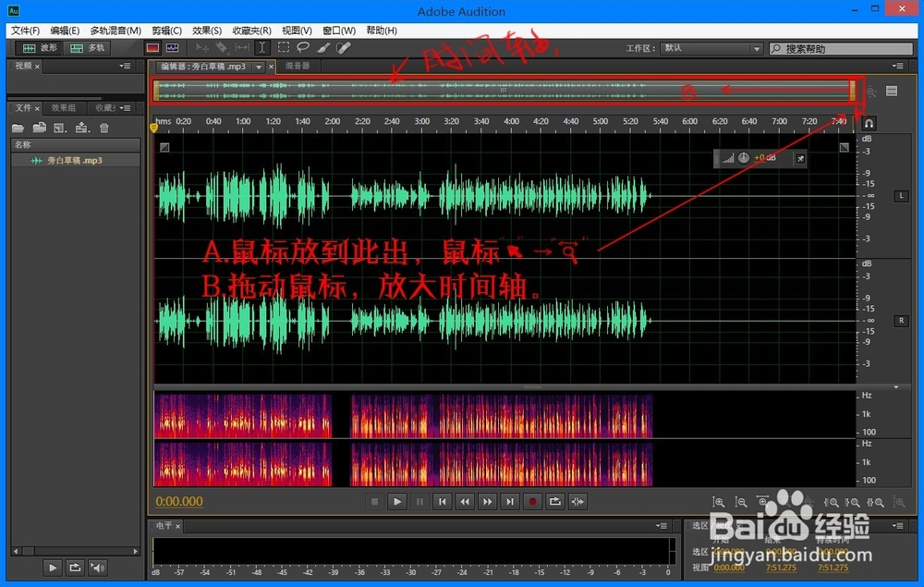Click the New File icon

60,128
